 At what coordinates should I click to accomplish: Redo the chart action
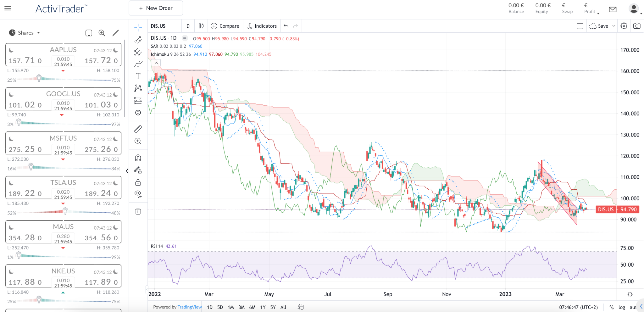[x=296, y=26]
